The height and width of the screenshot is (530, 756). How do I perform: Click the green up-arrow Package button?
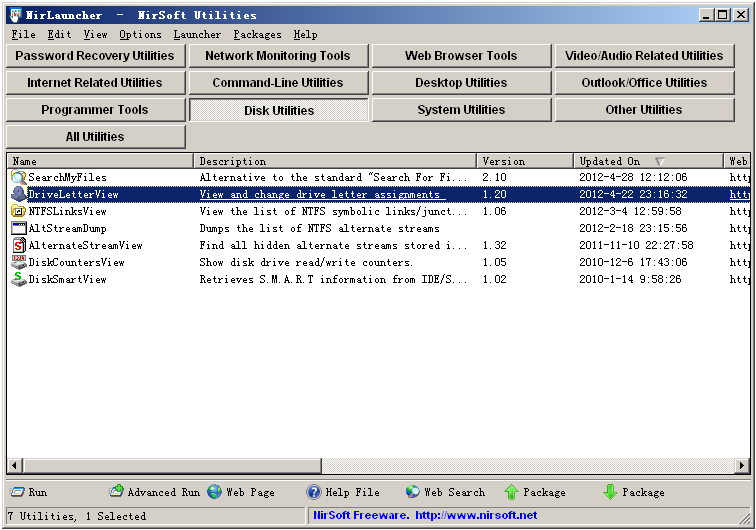(535, 492)
